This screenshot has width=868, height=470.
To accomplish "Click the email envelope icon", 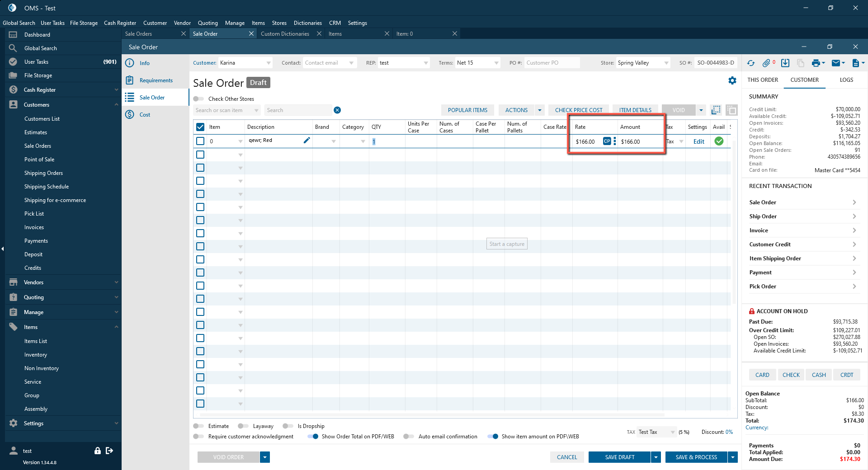I will pos(836,63).
